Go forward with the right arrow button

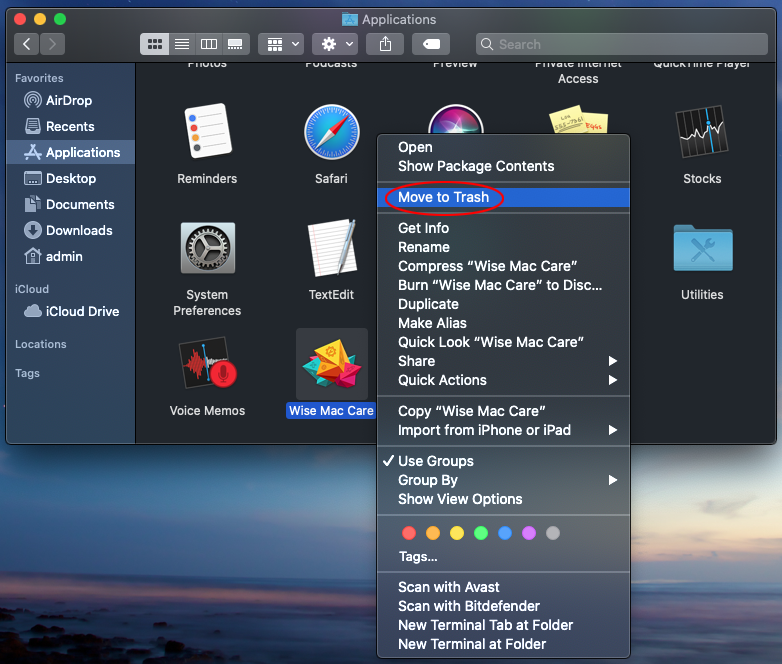[x=52, y=44]
